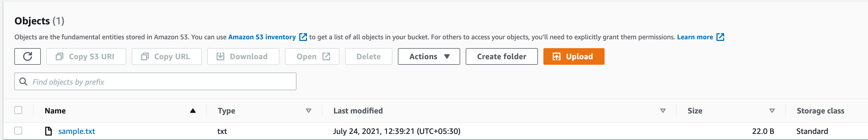Click the external link icon beside Amazon S3 inventory
This screenshot has width=868, height=140.
coord(303,37)
